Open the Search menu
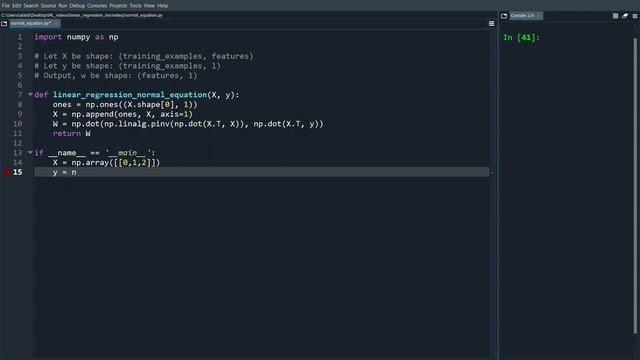The width and height of the screenshot is (640, 360). (x=31, y=6)
